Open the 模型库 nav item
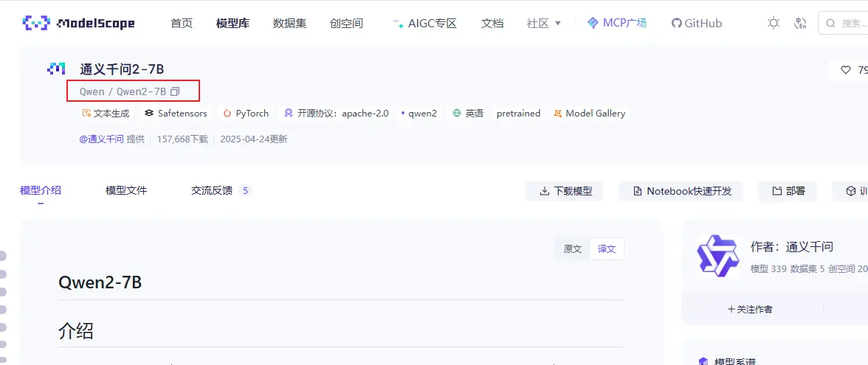 point(232,24)
